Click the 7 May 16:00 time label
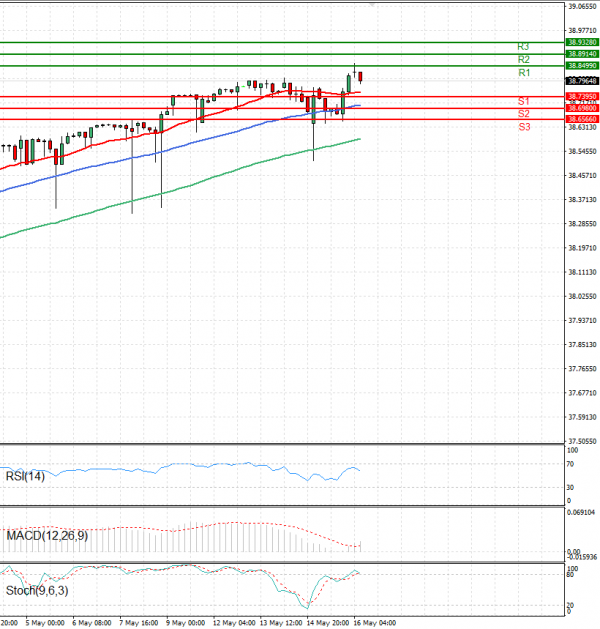 [x=139, y=623]
